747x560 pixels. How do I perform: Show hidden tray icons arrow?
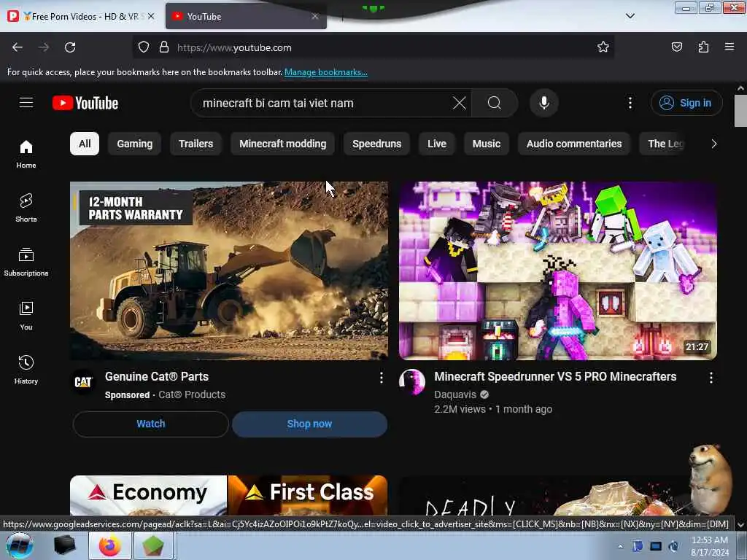point(620,546)
